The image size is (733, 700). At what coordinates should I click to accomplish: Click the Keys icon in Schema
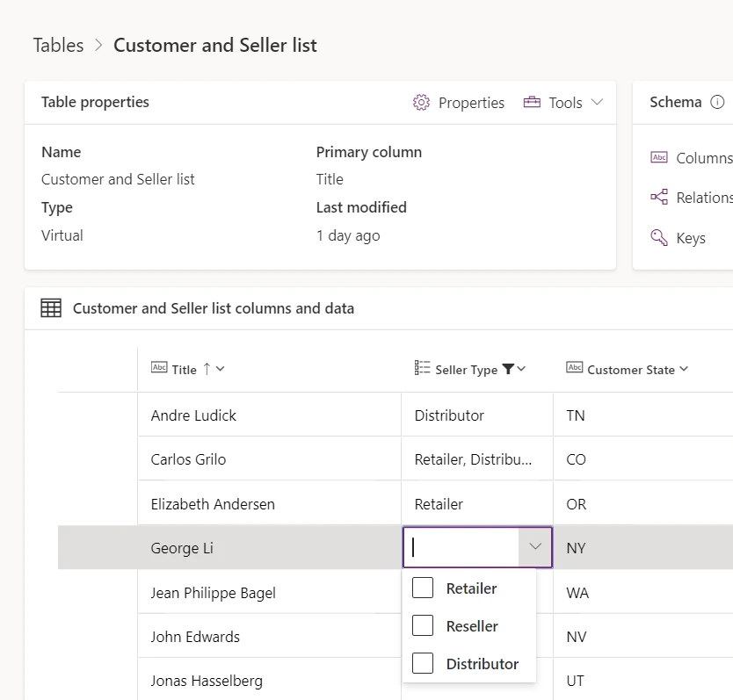pyautogui.click(x=659, y=237)
